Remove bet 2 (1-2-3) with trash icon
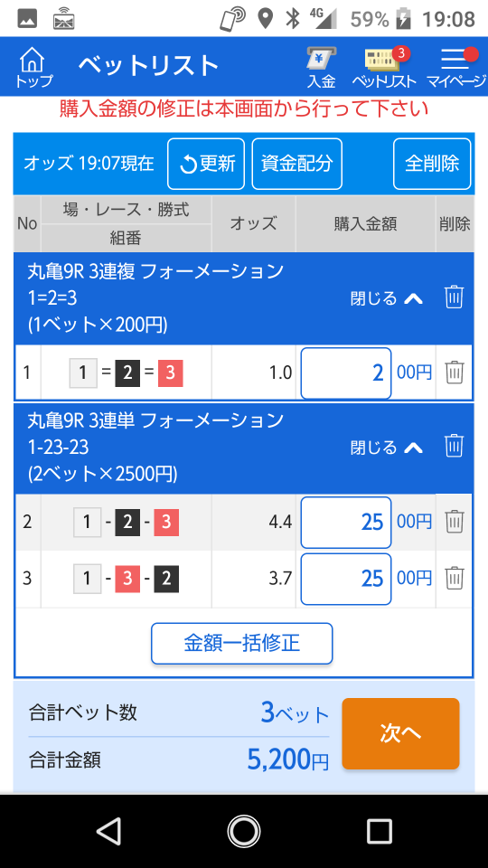 point(455,522)
